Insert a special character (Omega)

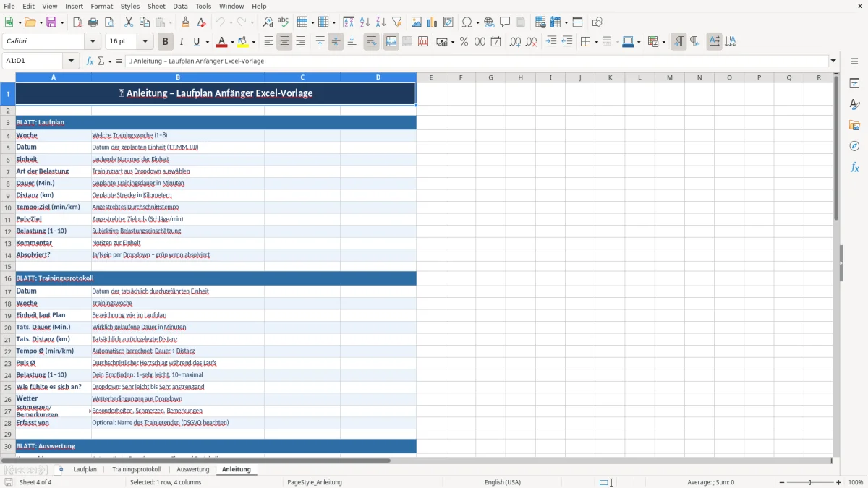pos(467,22)
